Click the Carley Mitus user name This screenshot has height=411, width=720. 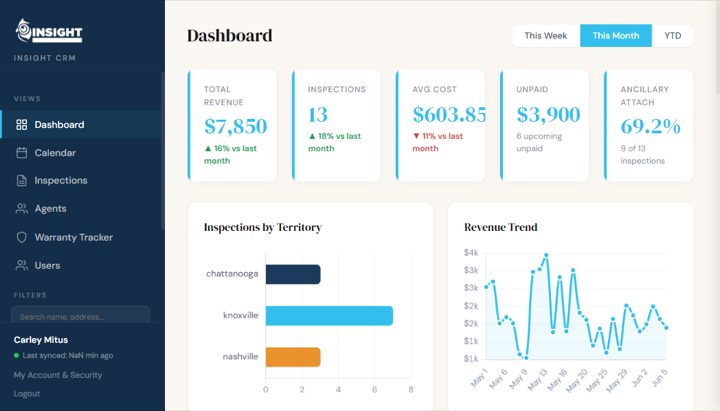pos(41,340)
